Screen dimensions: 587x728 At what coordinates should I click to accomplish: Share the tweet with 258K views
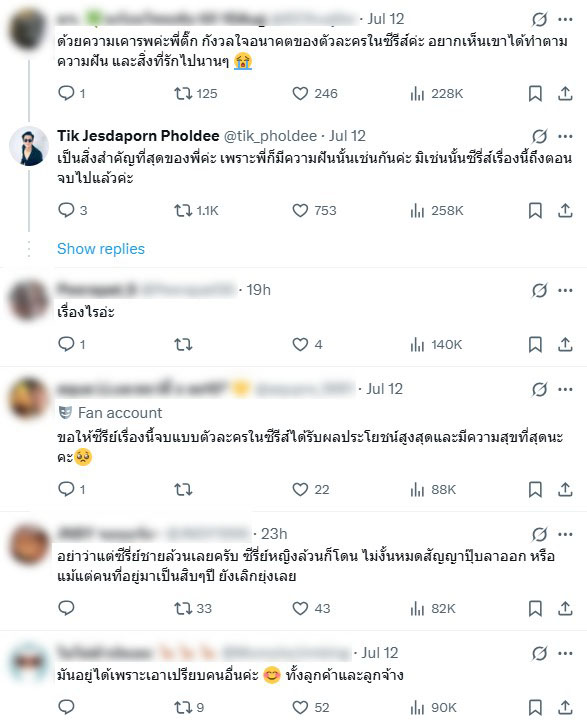pyautogui.click(x=565, y=211)
